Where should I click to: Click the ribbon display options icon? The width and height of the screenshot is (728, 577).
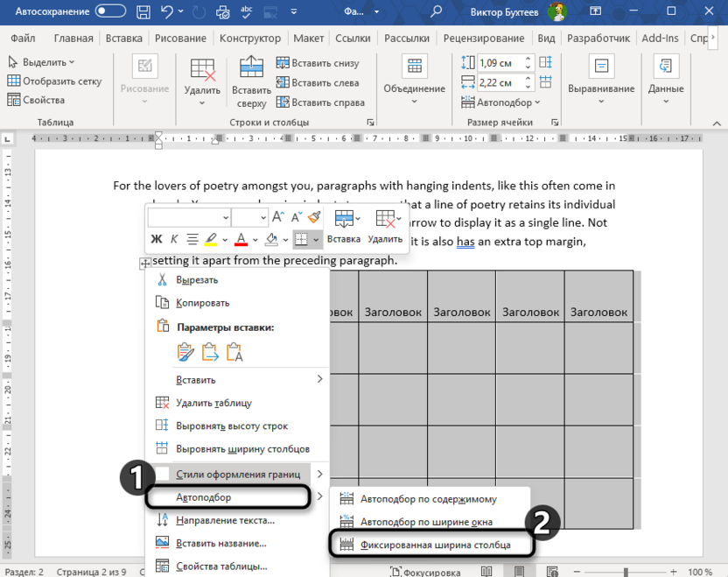pos(595,11)
